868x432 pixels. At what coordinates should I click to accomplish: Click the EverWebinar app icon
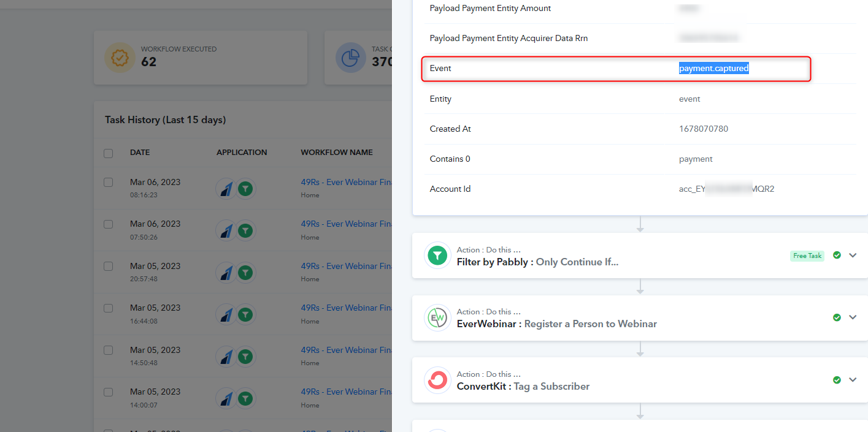(x=437, y=318)
